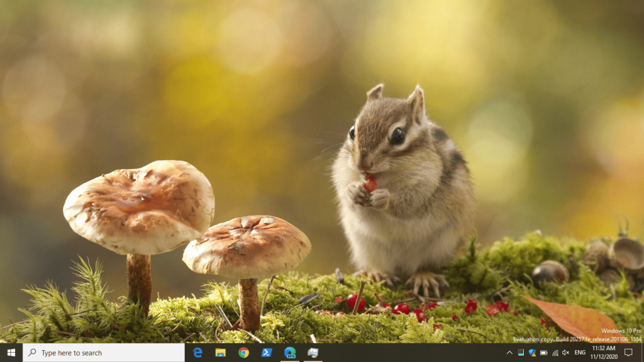Open the monitor-graph app at the taskbar end
Viewport: 644px width, 362px height.
click(x=313, y=353)
